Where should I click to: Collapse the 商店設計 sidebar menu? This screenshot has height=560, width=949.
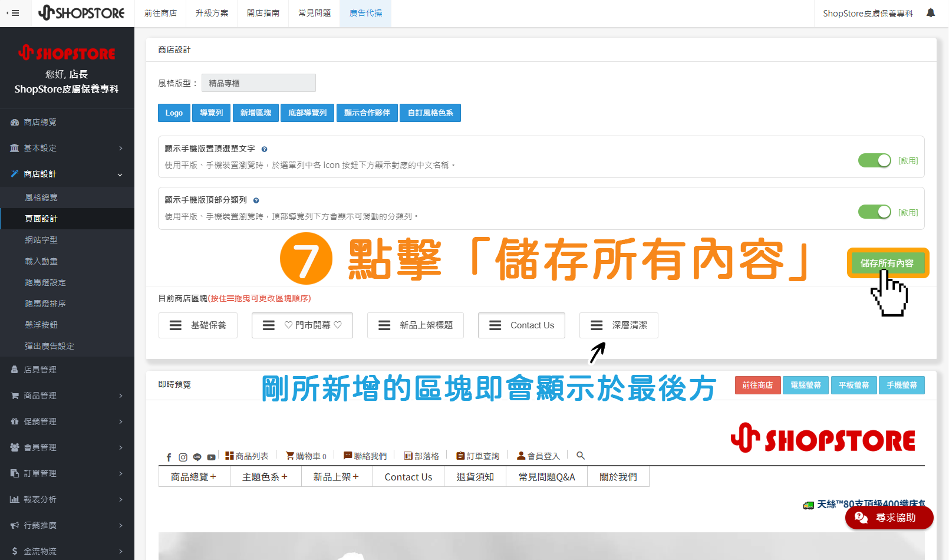tap(67, 174)
